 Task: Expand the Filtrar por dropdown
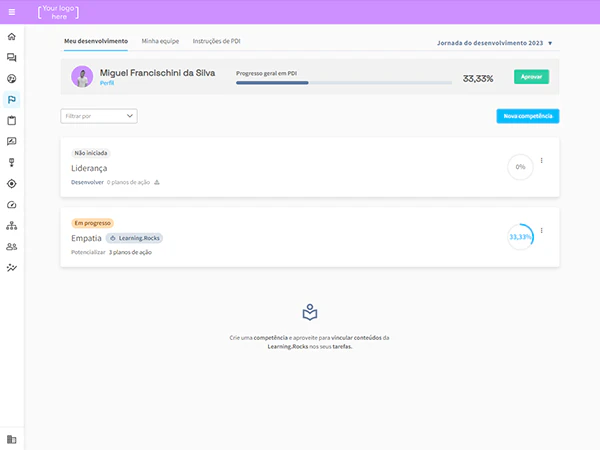pyautogui.click(x=98, y=116)
